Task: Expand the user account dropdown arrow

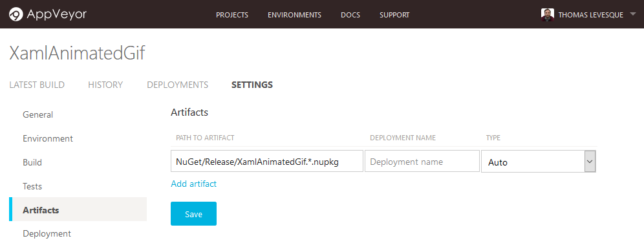Action: [x=632, y=14]
